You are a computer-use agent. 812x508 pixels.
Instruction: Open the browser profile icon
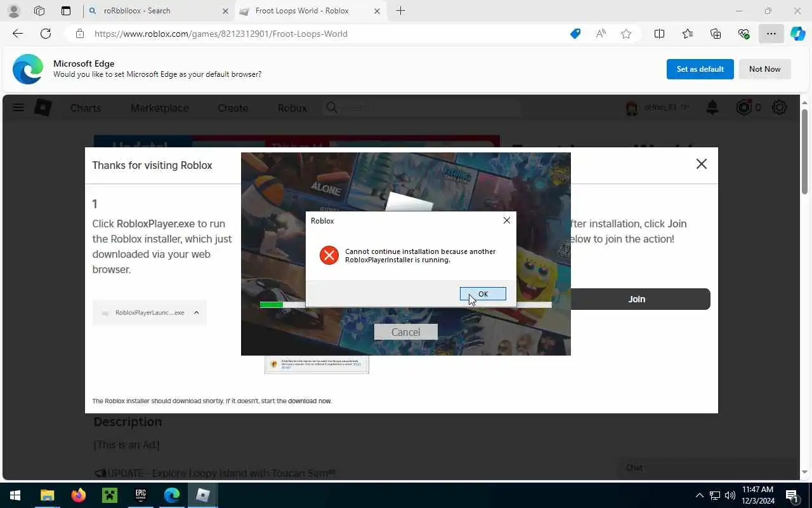14,11
